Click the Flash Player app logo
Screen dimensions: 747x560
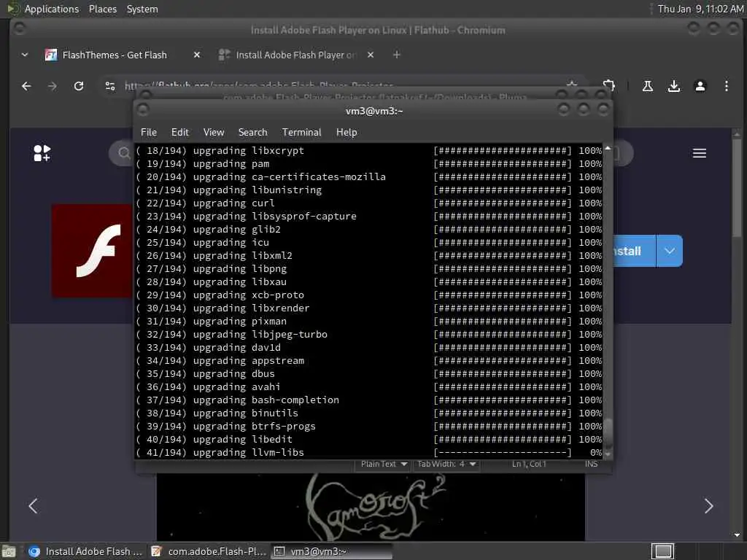(x=92, y=251)
